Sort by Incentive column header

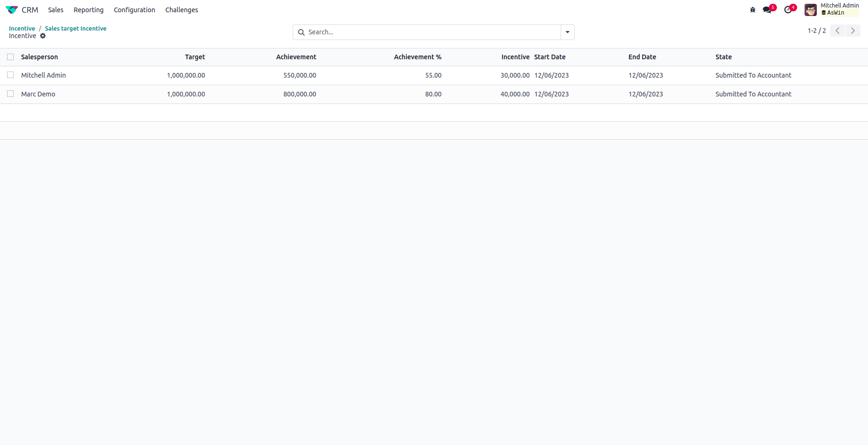[516, 57]
